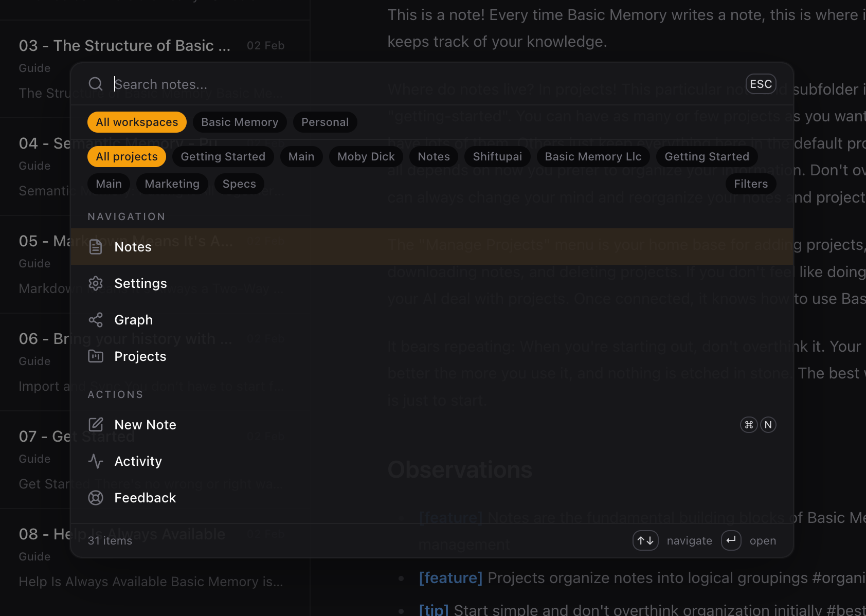Click the N key shortcut badge
866x616 pixels.
coord(768,425)
